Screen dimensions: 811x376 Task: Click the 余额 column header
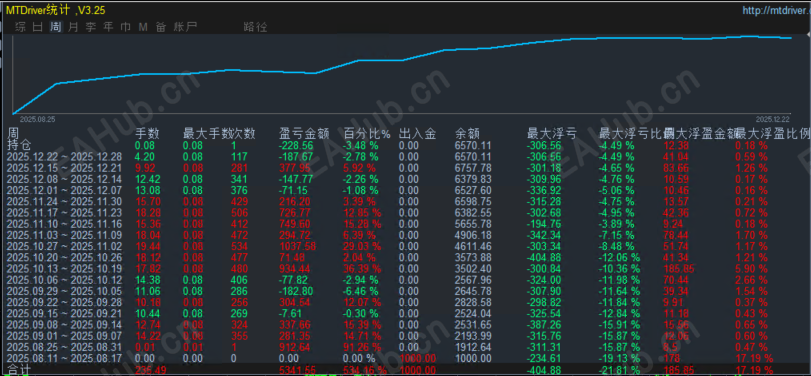pyautogui.click(x=467, y=133)
